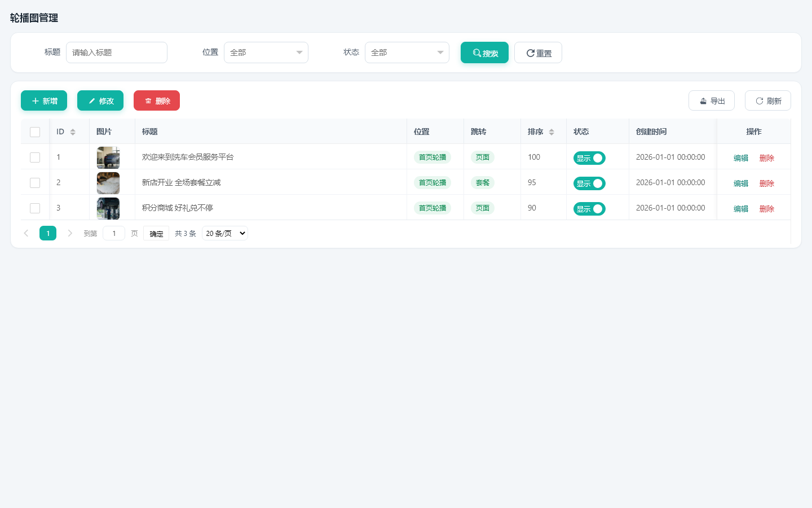
Task: Open the 状态 filter dropdown
Action: tap(407, 52)
